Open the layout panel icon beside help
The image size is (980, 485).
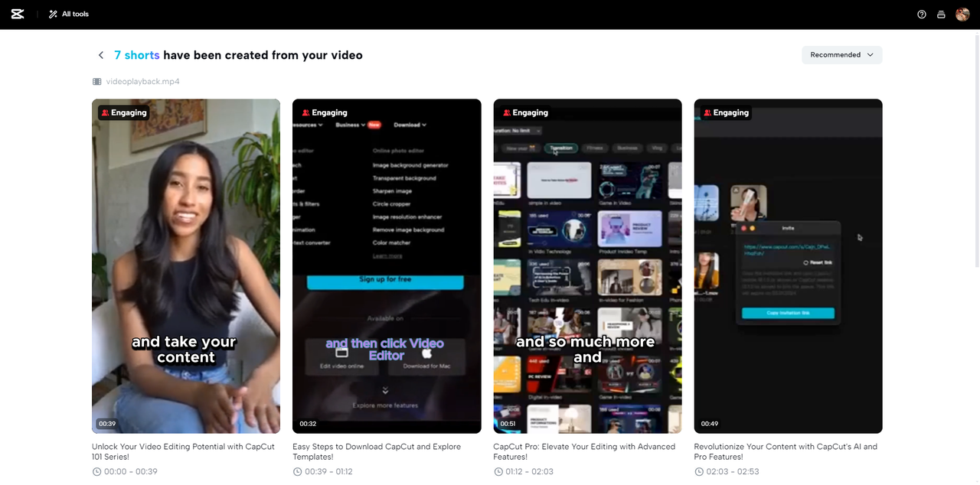[941, 15]
